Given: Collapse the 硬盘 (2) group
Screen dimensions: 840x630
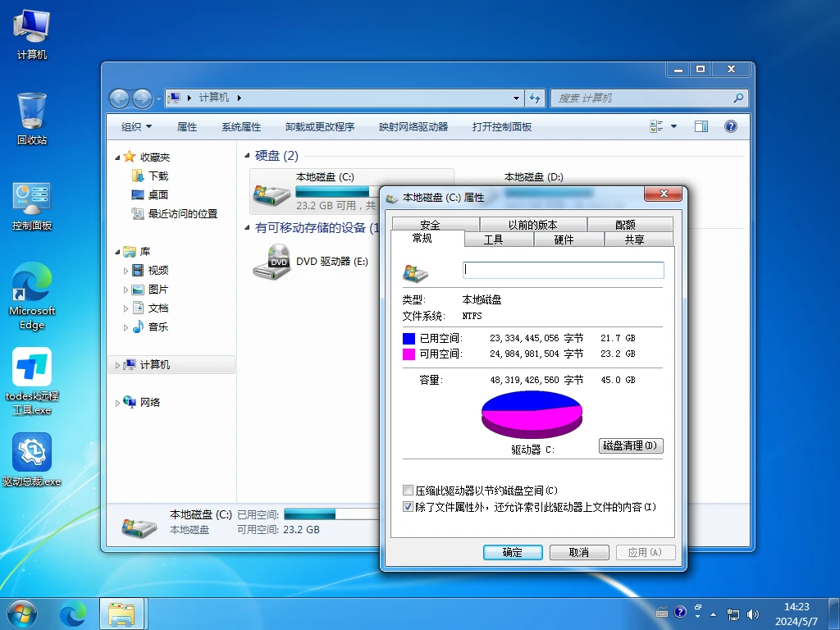Looking at the screenshot, I should click(x=247, y=155).
